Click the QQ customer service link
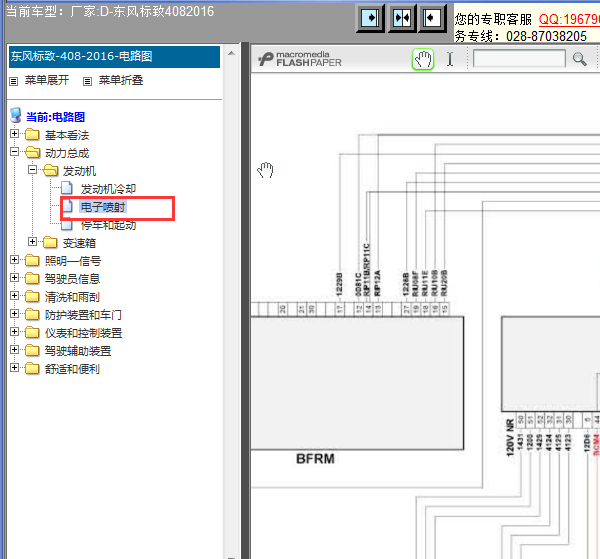Viewport: 600px width, 559px height. click(x=569, y=19)
